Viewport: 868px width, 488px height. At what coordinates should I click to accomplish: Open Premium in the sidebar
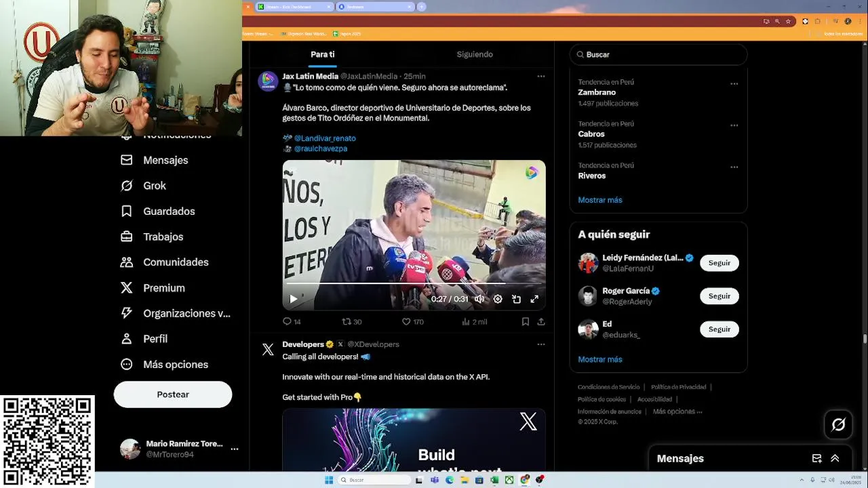[153, 288]
